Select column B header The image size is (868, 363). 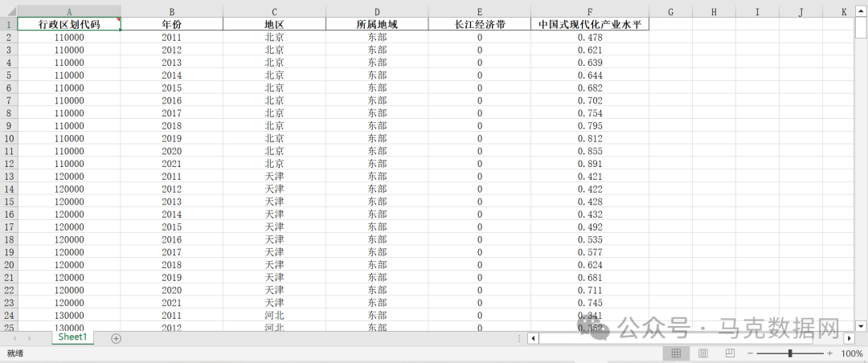click(172, 11)
